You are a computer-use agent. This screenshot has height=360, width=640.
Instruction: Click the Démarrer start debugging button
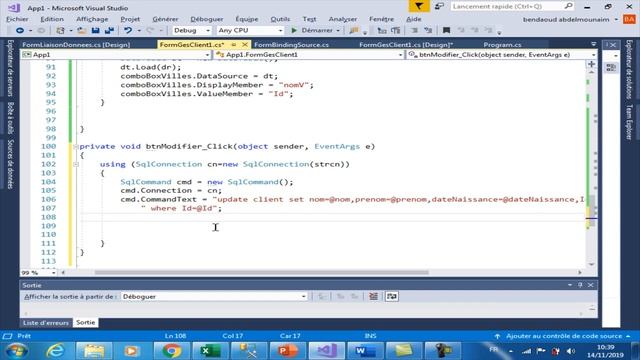point(312,30)
